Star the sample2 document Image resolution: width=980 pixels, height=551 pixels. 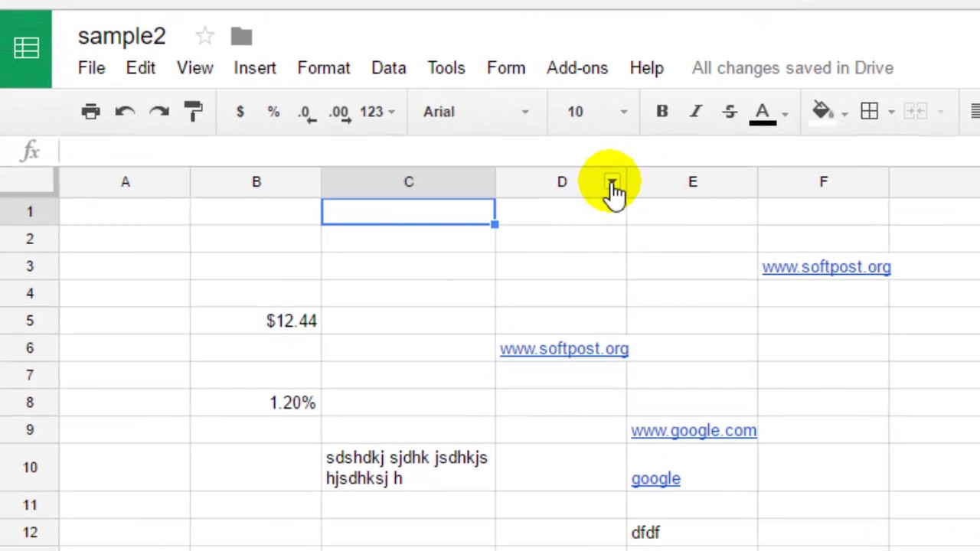coord(204,36)
